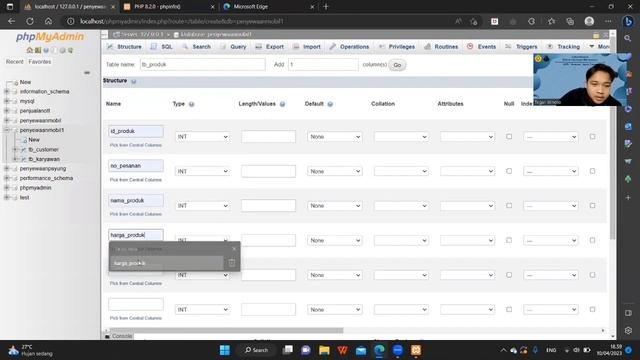Open Type dropdown for nama_produk
This screenshot has width=640, height=360.
(202, 206)
